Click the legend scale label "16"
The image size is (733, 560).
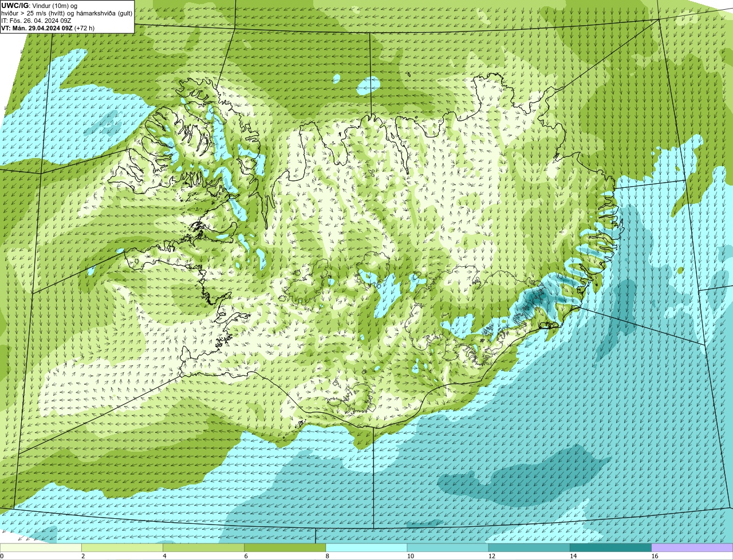pos(654,556)
